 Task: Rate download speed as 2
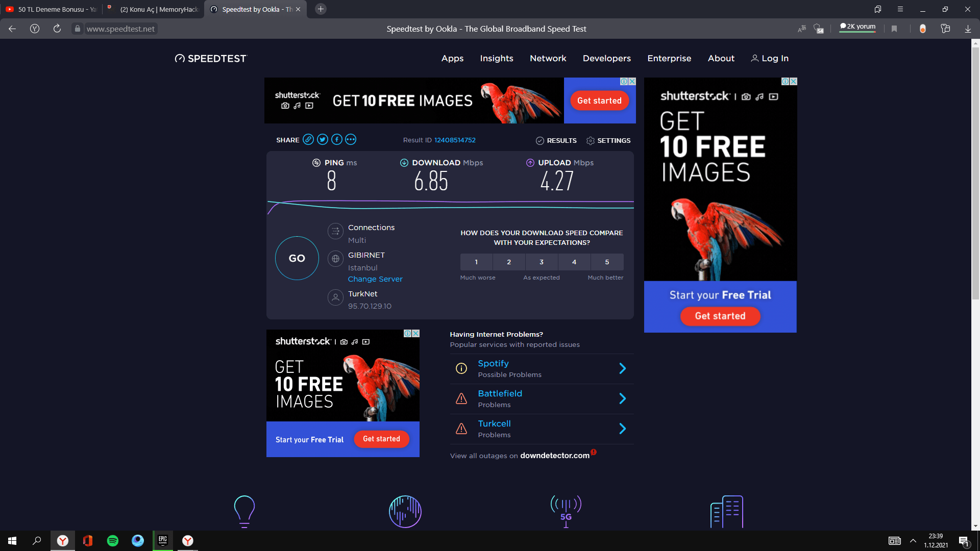[509, 262]
